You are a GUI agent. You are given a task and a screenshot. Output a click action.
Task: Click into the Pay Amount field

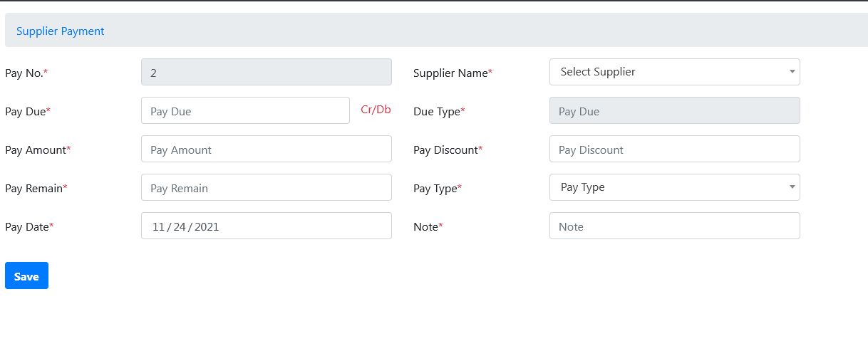267,149
